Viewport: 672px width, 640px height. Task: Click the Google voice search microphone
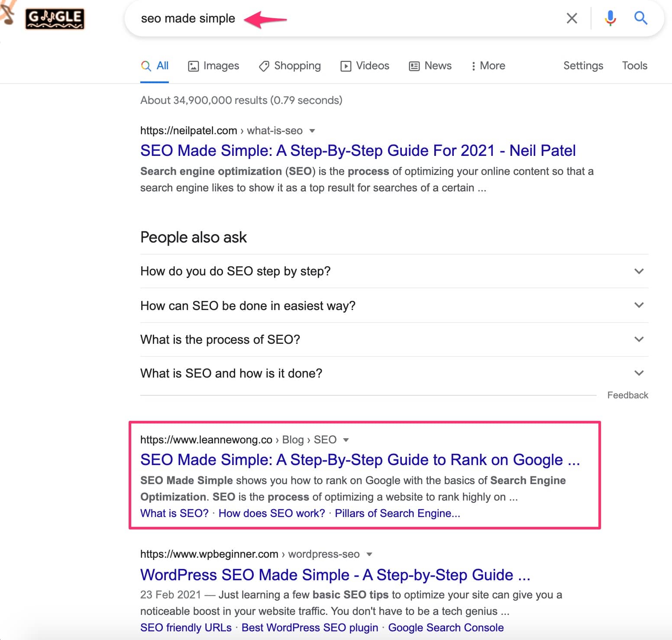[610, 18]
